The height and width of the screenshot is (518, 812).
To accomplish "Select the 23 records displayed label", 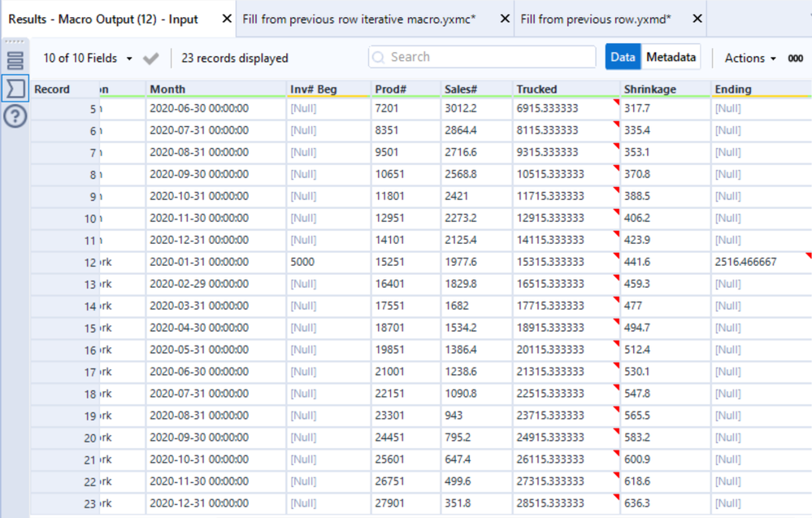I will coord(235,59).
